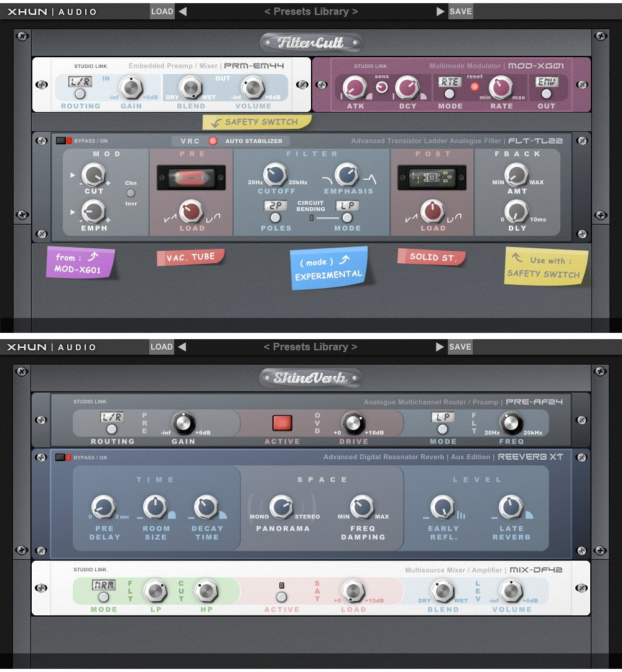
Task: Open Presets Library in ShineVerb top bar
Action: pos(310,347)
